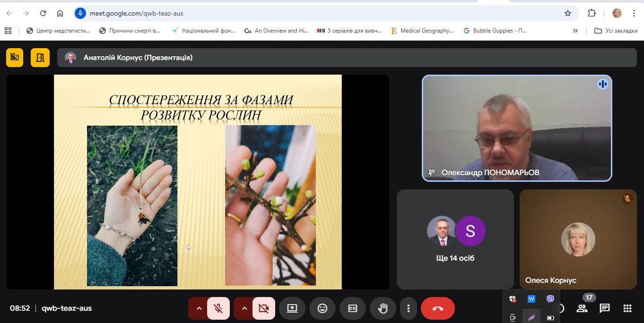Open the Bubble Guppies bookmark

[x=495, y=31]
